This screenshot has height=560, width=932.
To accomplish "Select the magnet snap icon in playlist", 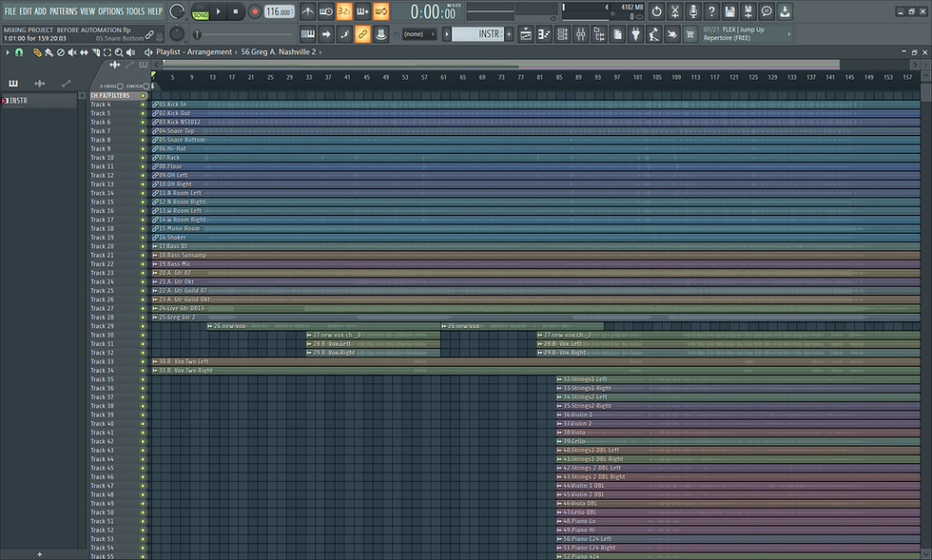I will pos(19,51).
